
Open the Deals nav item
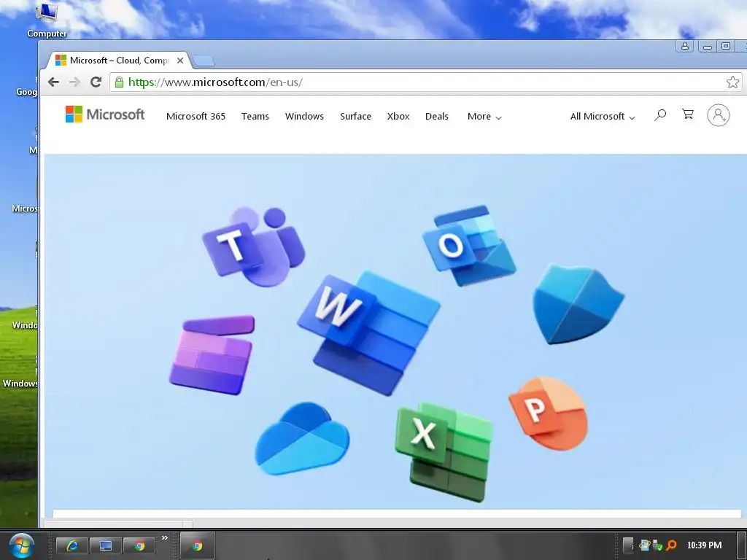point(437,116)
